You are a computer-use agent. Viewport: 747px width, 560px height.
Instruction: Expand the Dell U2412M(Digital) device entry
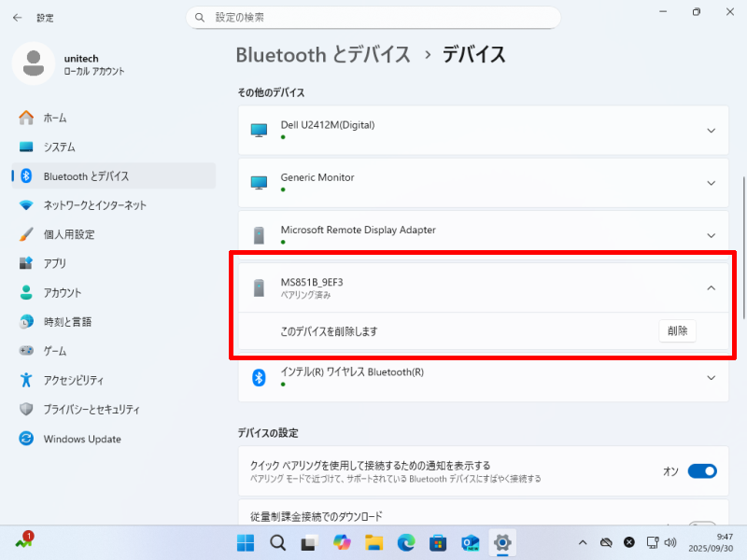pyautogui.click(x=711, y=131)
